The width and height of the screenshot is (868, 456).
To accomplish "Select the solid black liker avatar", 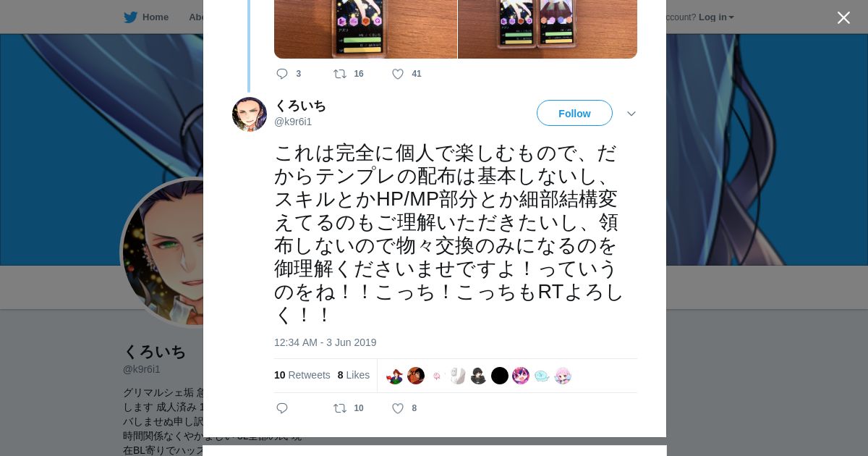I will tap(500, 376).
